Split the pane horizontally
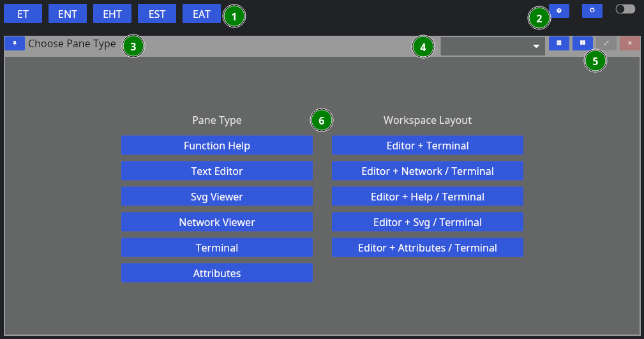 (x=559, y=43)
